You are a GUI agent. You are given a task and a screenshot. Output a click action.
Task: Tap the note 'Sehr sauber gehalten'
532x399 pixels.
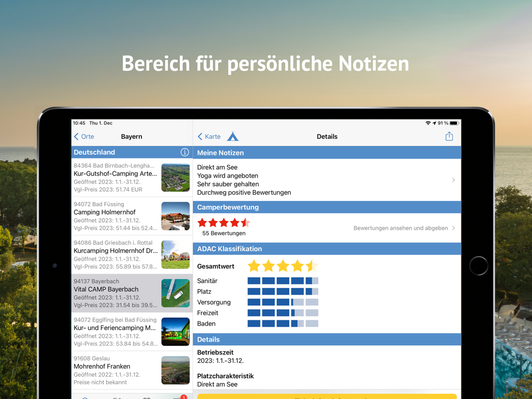pos(228,184)
